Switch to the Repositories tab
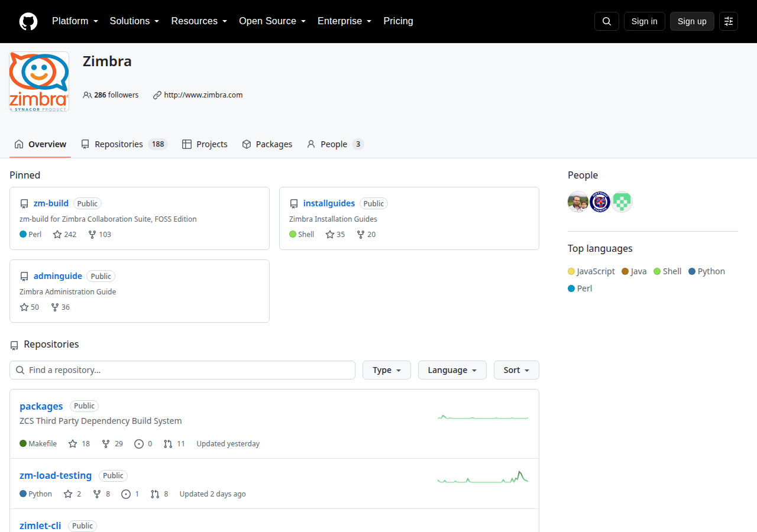 click(124, 144)
